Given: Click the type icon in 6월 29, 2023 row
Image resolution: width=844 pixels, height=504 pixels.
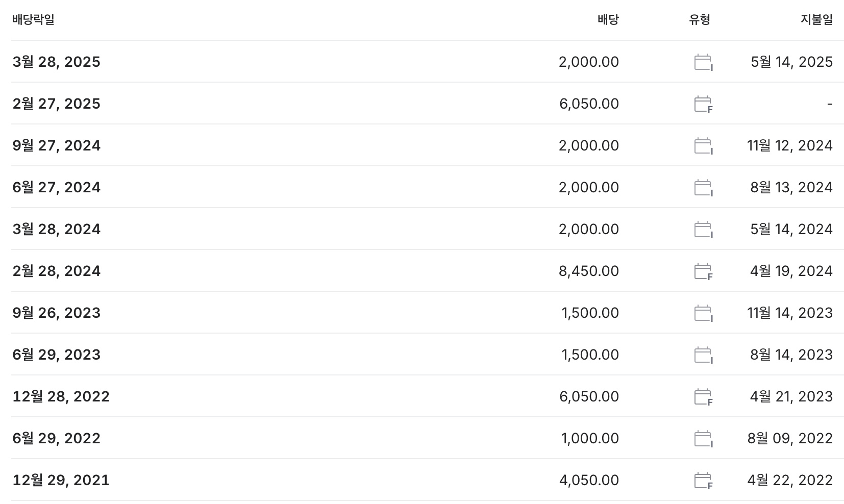Looking at the screenshot, I should (x=703, y=355).
